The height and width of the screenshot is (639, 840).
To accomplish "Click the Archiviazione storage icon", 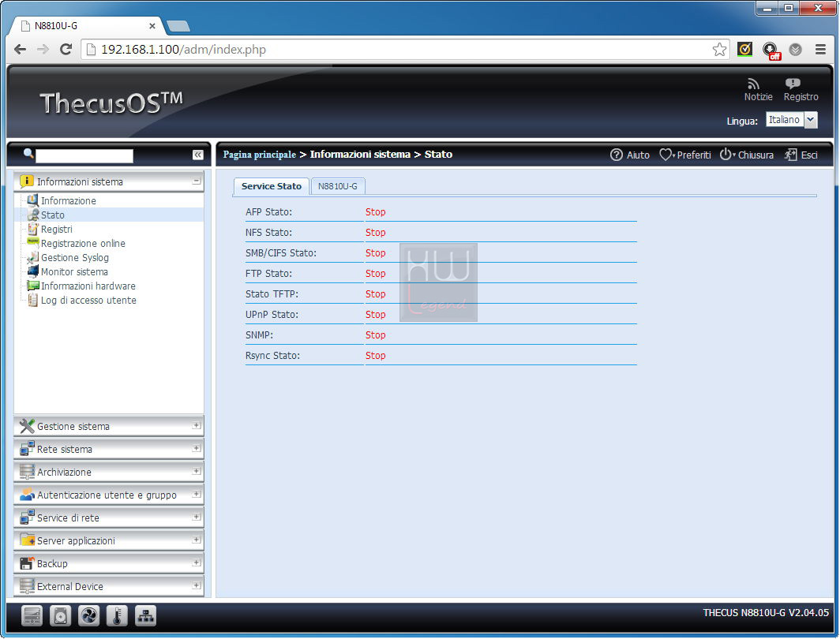I will coord(27,472).
